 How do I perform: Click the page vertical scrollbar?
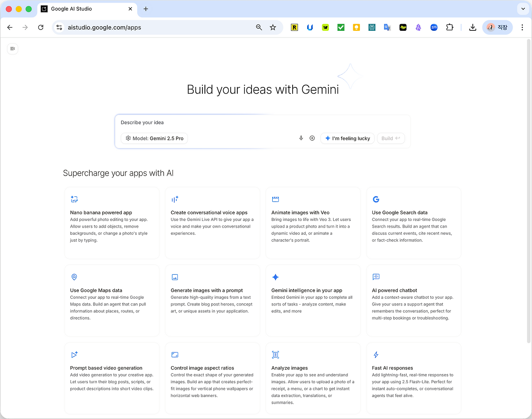(x=529, y=191)
